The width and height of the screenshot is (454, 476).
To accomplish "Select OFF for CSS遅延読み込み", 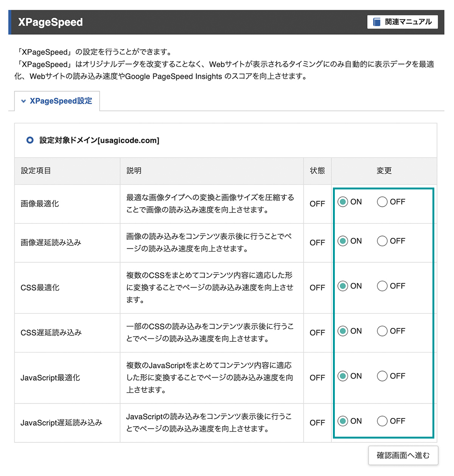I will coord(382,331).
